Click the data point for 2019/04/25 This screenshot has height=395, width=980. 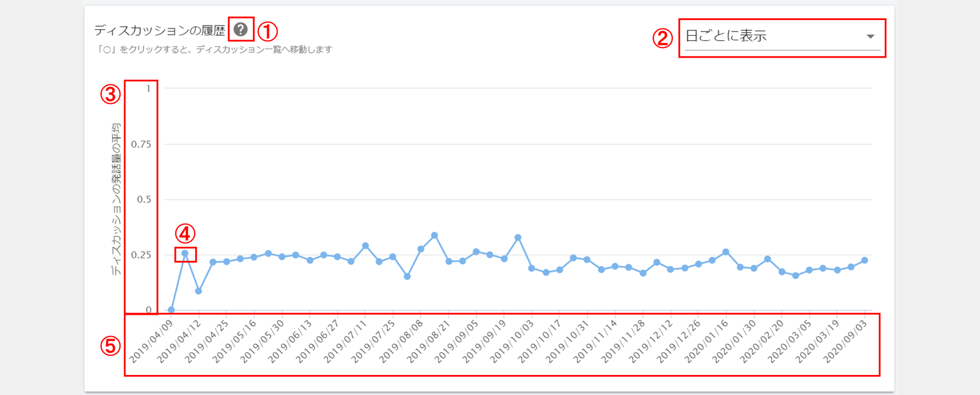pos(226,261)
